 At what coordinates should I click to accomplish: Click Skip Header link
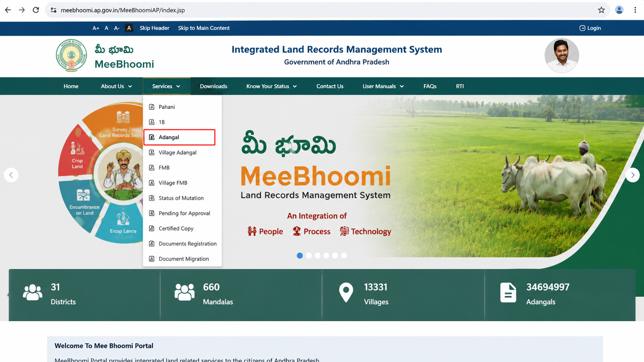pos(154,28)
